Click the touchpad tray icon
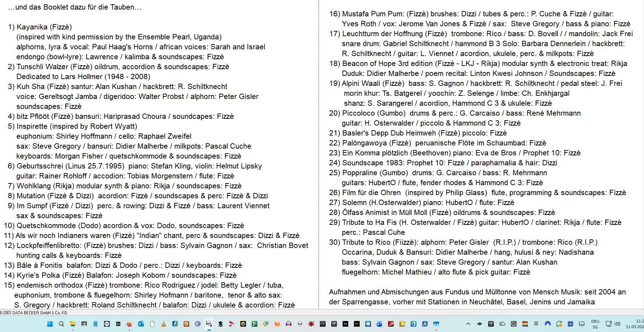The width and height of the screenshot is (644, 332). point(582,324)
